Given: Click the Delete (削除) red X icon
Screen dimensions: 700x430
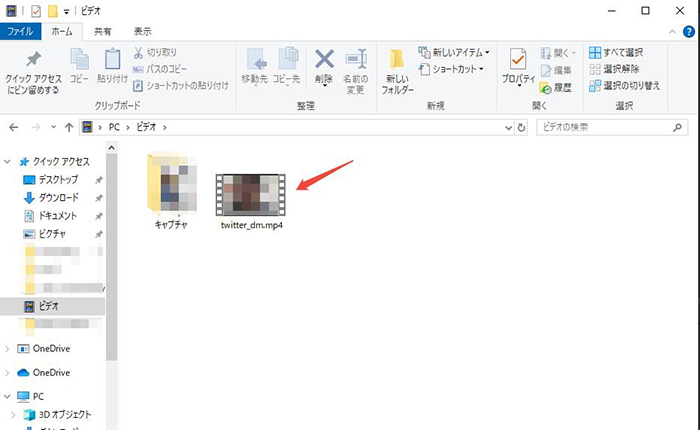Looking at the screenshot, I should (324, 60).
